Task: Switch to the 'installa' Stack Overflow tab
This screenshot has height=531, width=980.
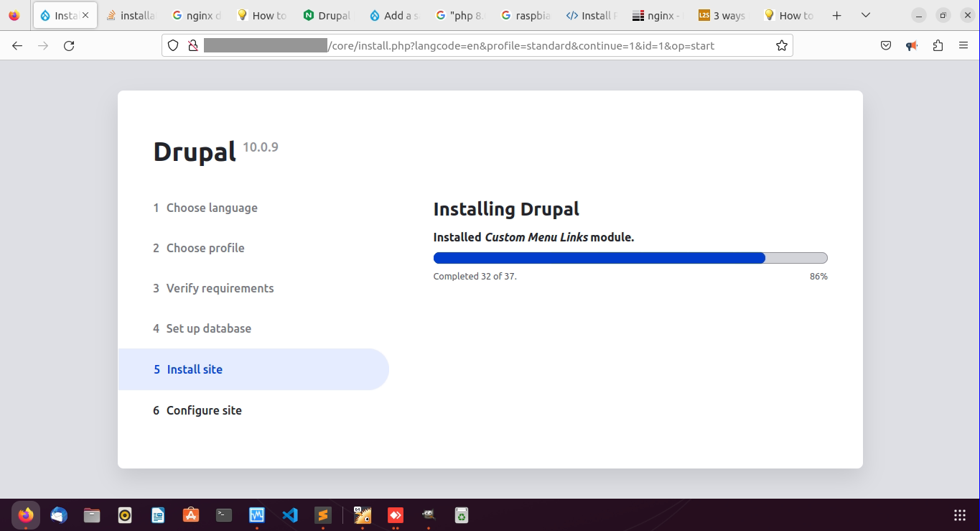Action: click(x=131, y=15)
